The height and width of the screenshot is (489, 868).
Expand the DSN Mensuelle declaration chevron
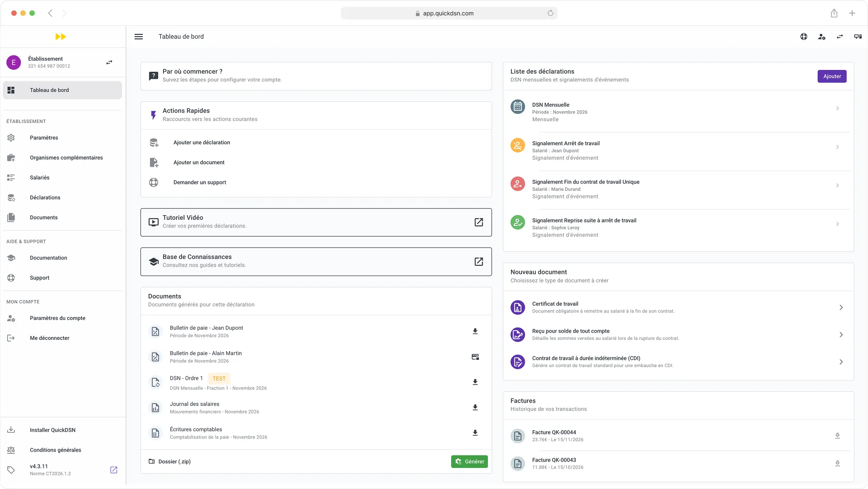pyautogui.click(x=838, y=108)
